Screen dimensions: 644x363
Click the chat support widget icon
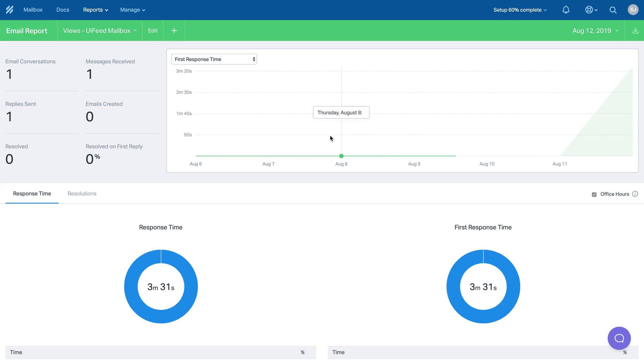tap(619, 338)
